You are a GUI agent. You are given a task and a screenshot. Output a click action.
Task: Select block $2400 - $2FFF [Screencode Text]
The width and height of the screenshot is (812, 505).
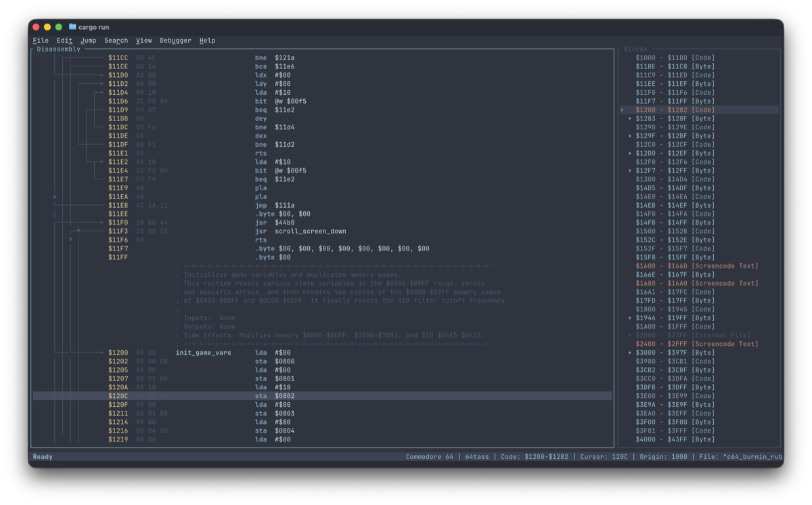(697, 344)
